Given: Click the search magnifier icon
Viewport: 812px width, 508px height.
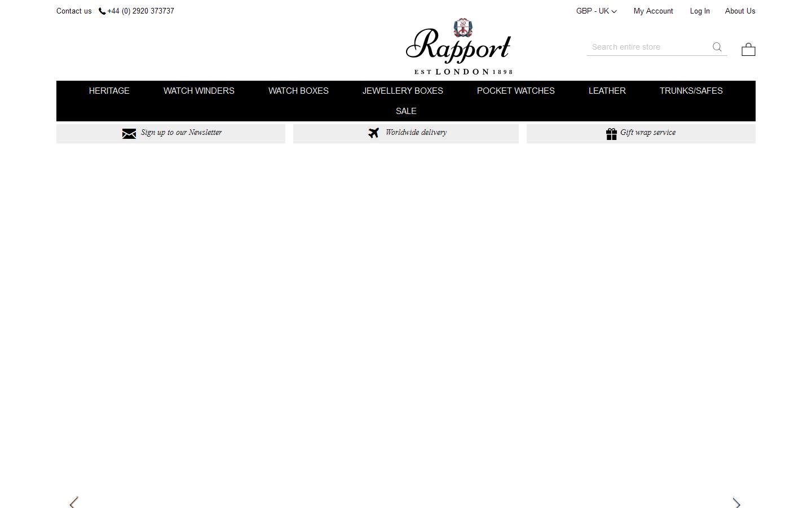Looking at the screenshot, I should tap(717, 47).
